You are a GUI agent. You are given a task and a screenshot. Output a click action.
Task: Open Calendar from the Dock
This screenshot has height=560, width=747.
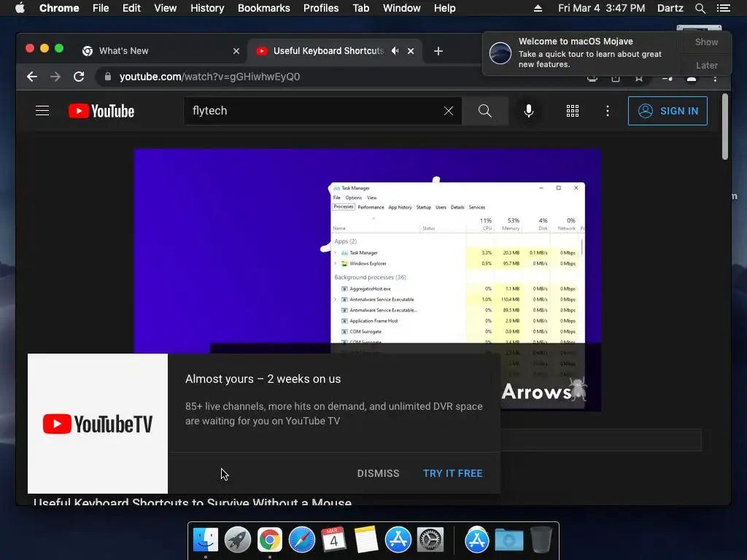pyautogui.click(x=333, y=540)
